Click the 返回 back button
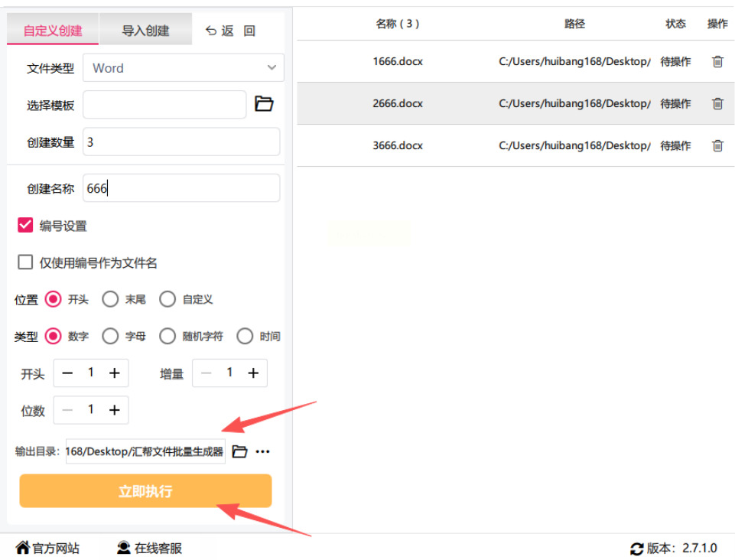The height and width of the screenshot is (560, 735). click(230, 31)
